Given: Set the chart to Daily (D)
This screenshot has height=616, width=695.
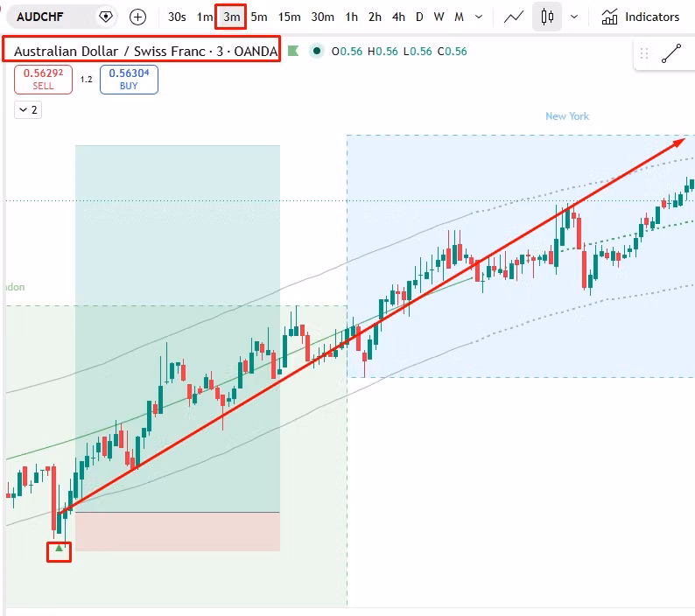Looking at the screenshot, I should pyautogui.click(x=419, y=17).
